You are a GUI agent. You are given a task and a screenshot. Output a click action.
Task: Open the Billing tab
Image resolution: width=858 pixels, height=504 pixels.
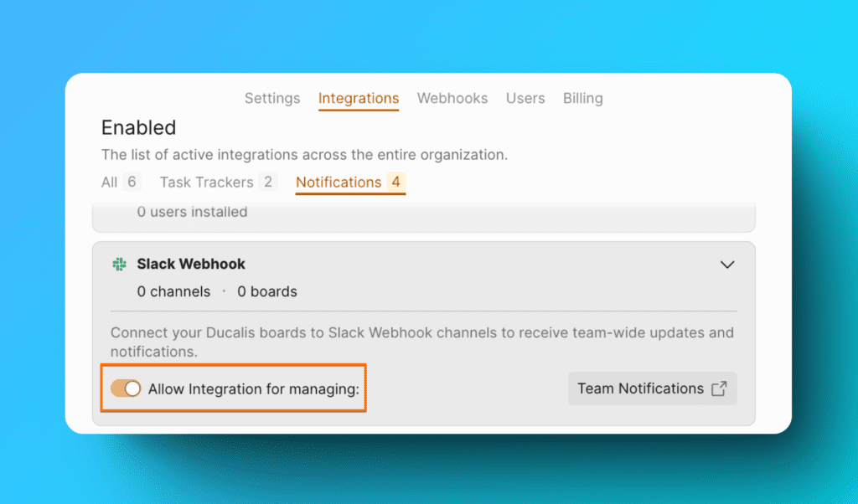[582, 98]
